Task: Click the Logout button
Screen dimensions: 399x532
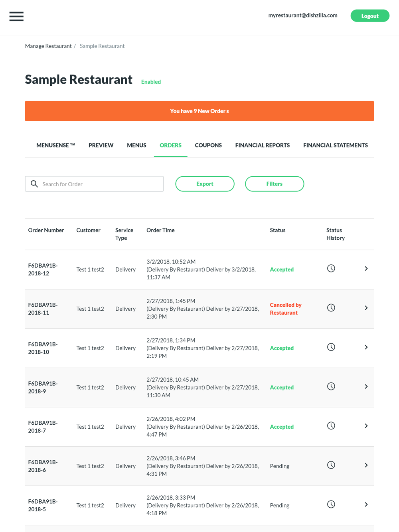Action: click(370, 16)
